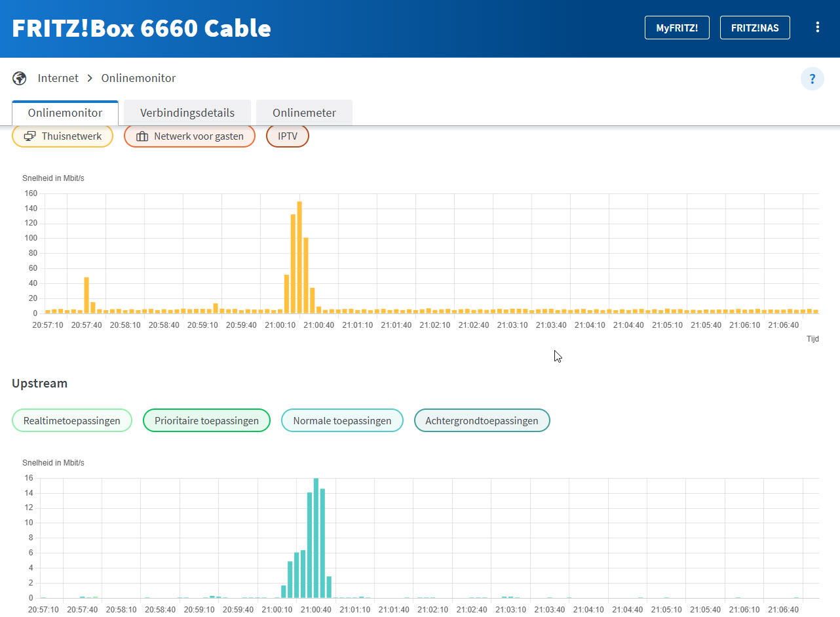The image size is (840, 617).
Task: Open FRITZ!NAS storage page
Action: pos(755,28)
